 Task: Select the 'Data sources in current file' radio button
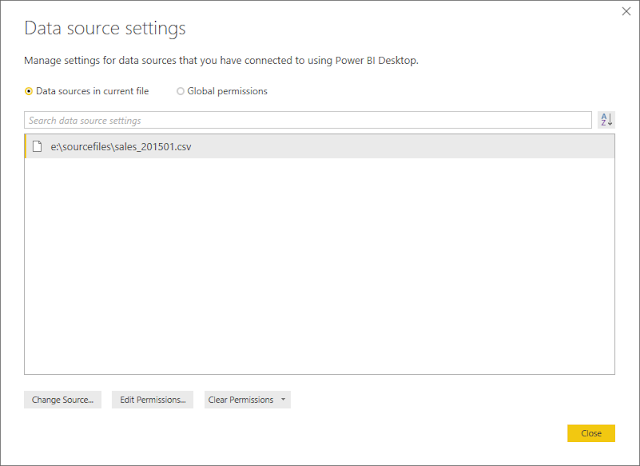[x=29, y=91]
